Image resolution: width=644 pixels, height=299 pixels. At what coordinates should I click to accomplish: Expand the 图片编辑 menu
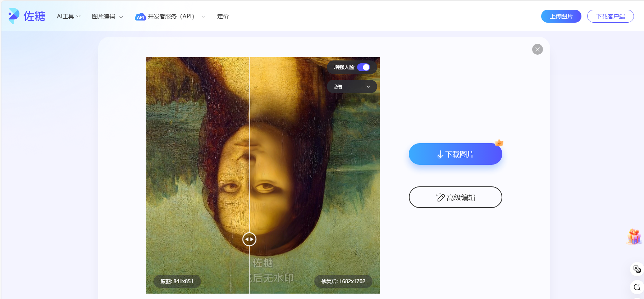(107, 17)
